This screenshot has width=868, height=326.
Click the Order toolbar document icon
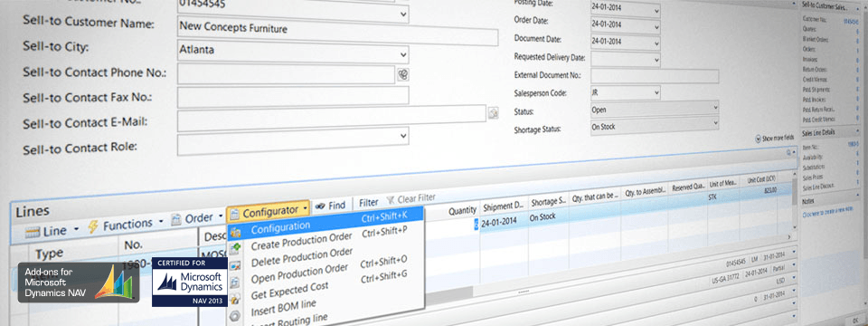click(176, 219)
